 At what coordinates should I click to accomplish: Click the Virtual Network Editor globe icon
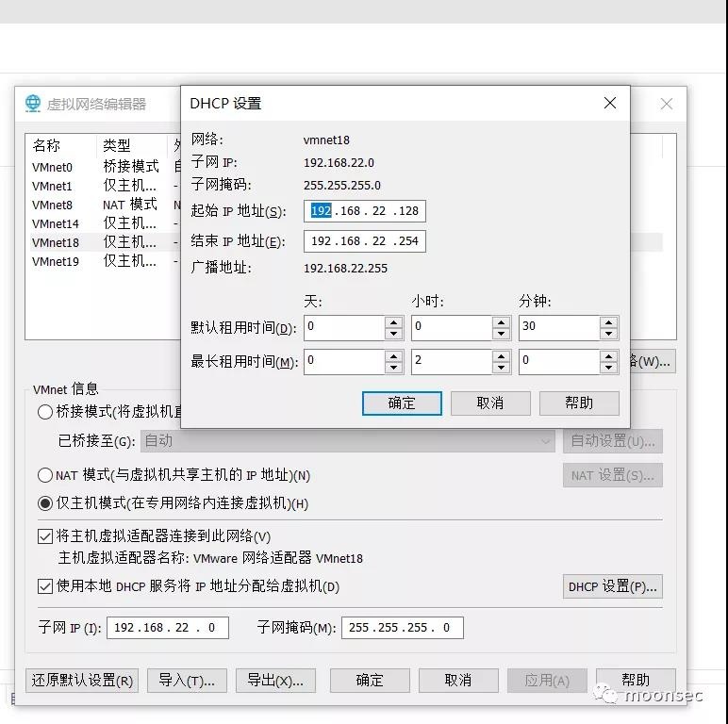(x=33, y=103)
